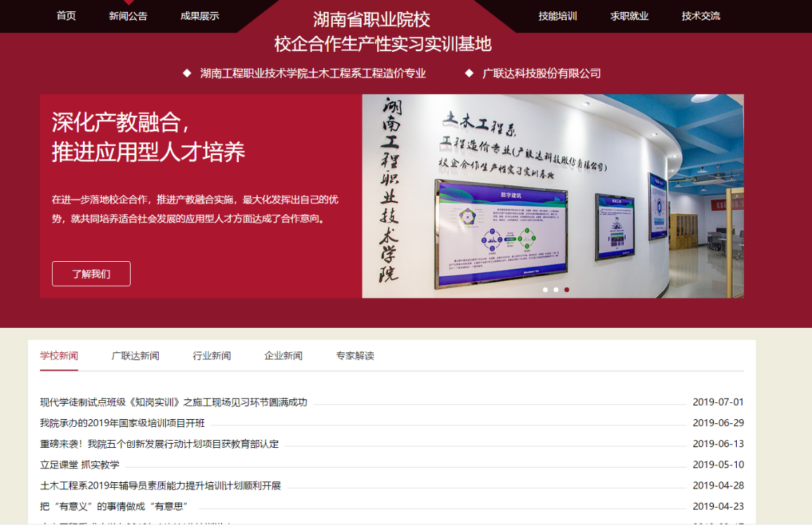
Task: Select the second carousel indicator dot
Action: click(556, 289)
